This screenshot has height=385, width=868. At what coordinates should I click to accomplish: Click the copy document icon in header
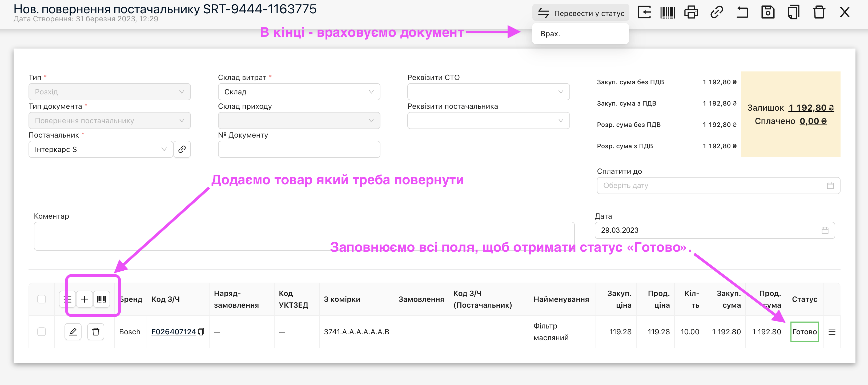[793, 13]
